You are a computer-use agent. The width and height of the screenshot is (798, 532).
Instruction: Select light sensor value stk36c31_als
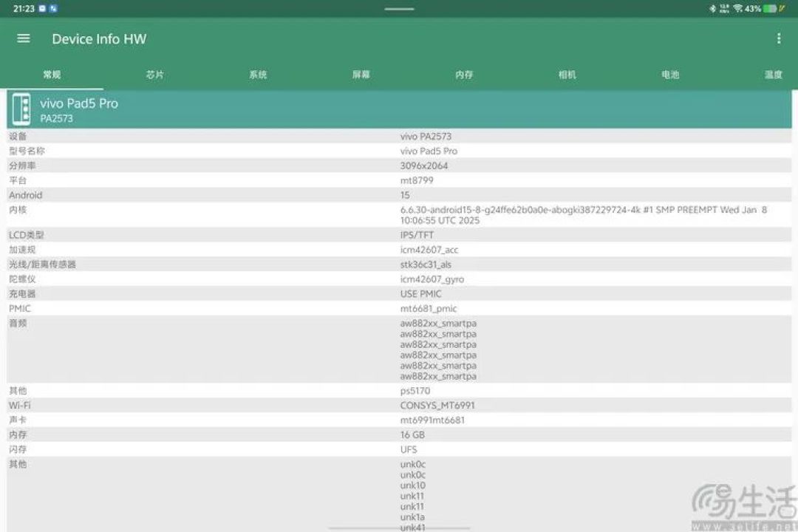point(426,265)
